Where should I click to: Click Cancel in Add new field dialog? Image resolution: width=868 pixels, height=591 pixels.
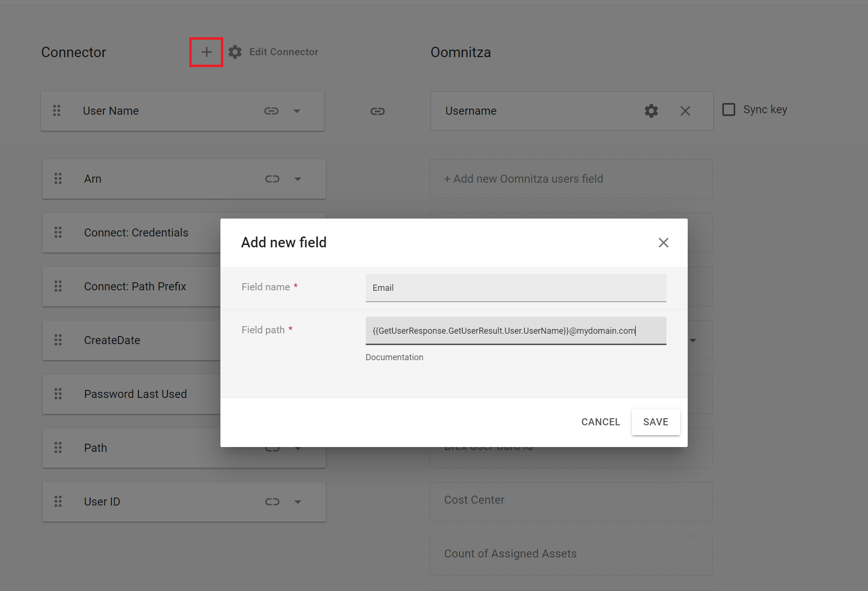600,422
